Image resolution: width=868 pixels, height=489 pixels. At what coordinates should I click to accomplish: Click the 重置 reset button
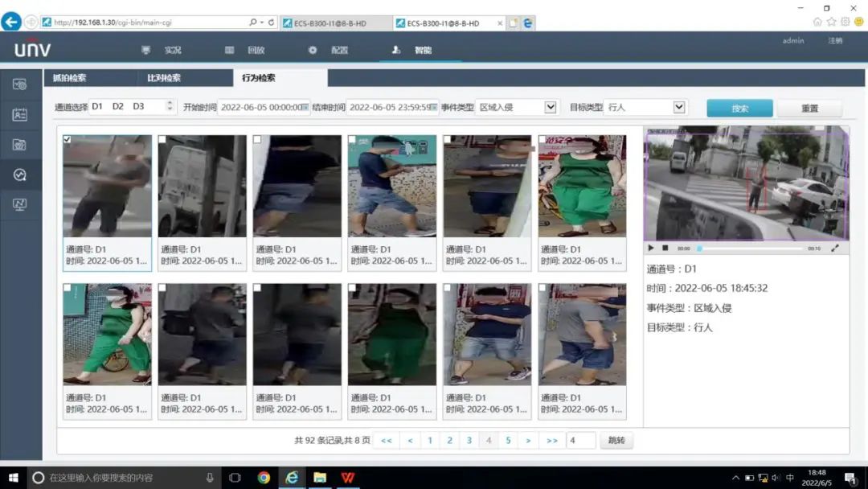(x=809, y=109)
